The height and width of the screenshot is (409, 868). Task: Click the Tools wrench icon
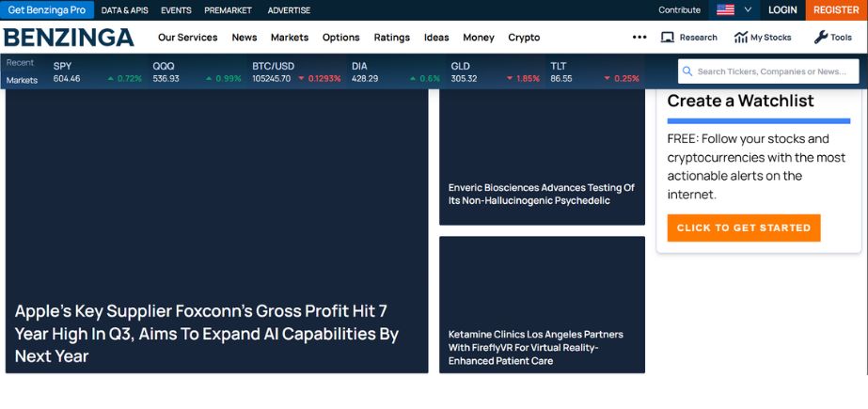(x=820, y=37)
